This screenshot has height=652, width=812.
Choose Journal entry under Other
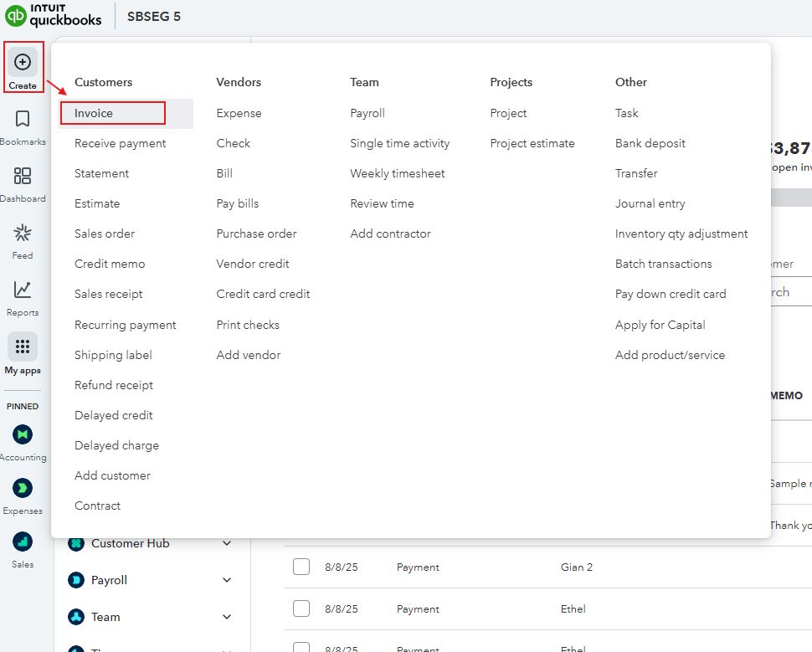(x=650, y=203)
